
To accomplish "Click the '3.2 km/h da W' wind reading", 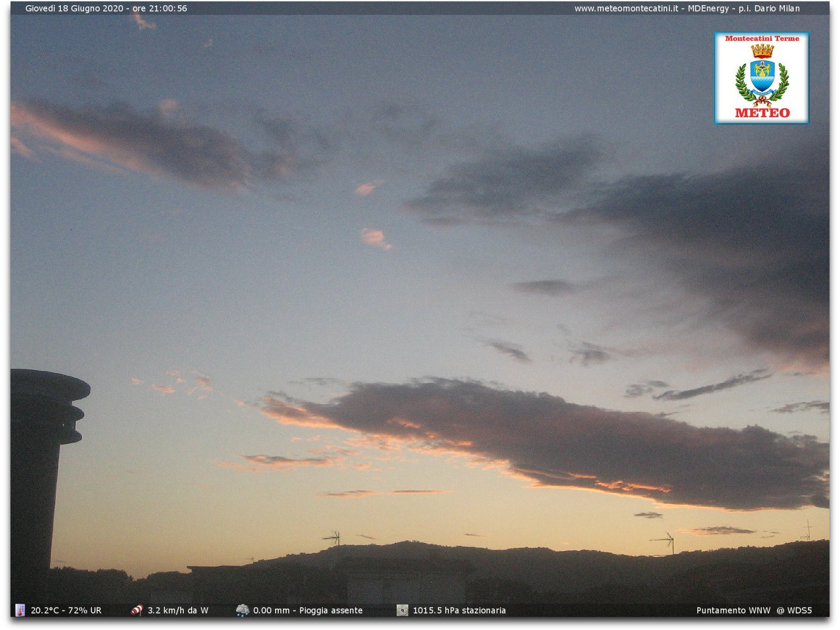I will point(178,611).
